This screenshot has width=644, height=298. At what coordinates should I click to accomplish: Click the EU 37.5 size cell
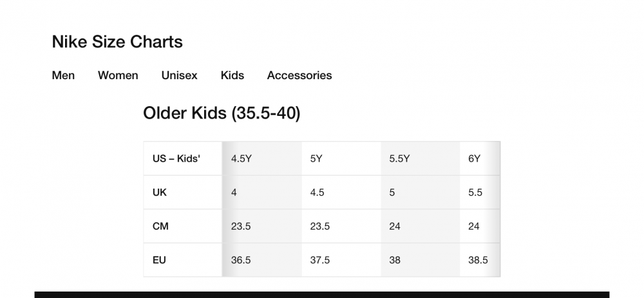(341, 260)
